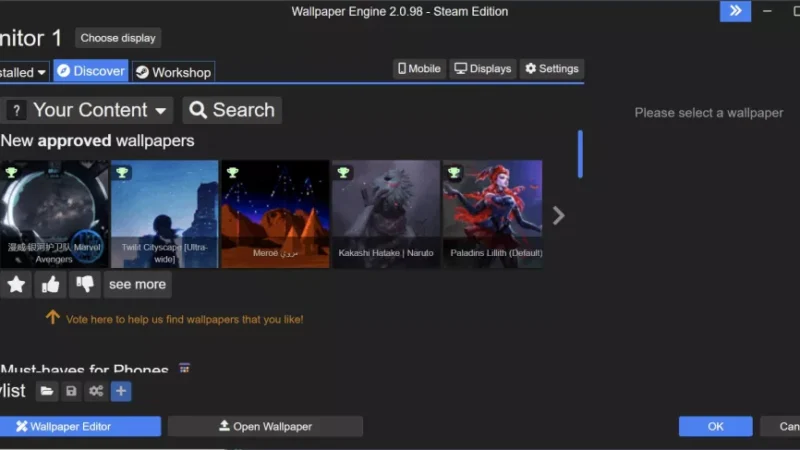Click the OK button
Screen dimensions: 800x450
(x=715, y=426)
